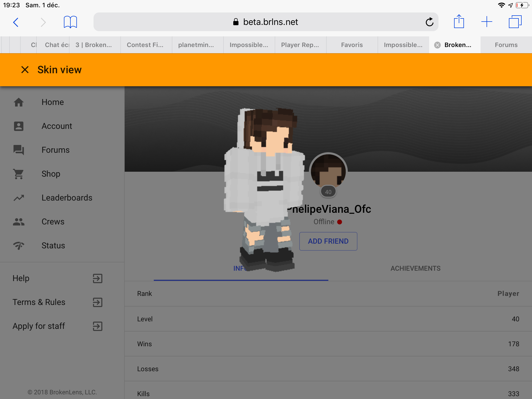Open the Home sidebar icon
This screenshot has height=399, width=532.
pos(19,102)
